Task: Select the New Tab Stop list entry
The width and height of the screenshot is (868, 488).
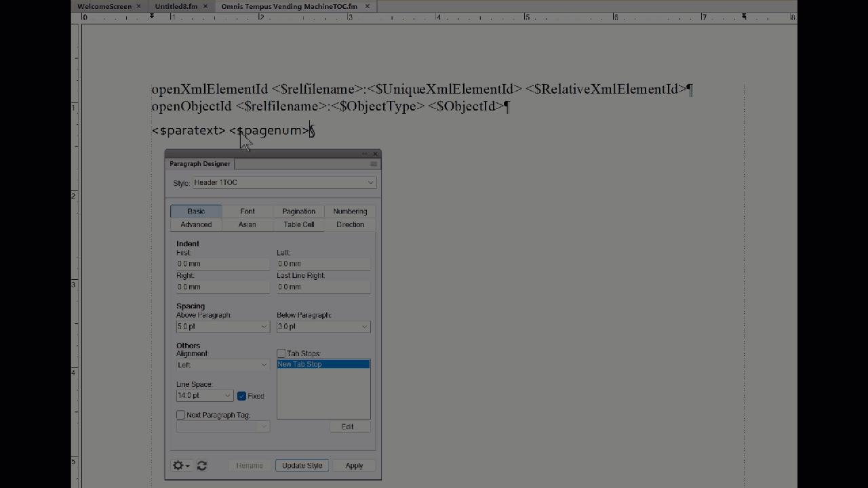Action: click(x=323, y=365)
